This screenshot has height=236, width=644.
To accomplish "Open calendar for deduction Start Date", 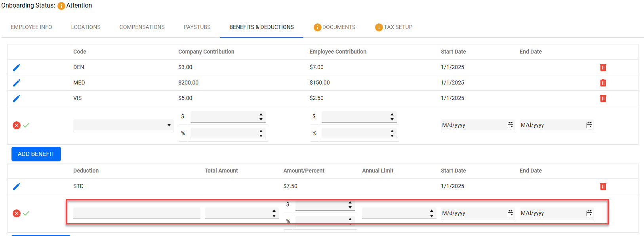I will (x=511, y=213).
